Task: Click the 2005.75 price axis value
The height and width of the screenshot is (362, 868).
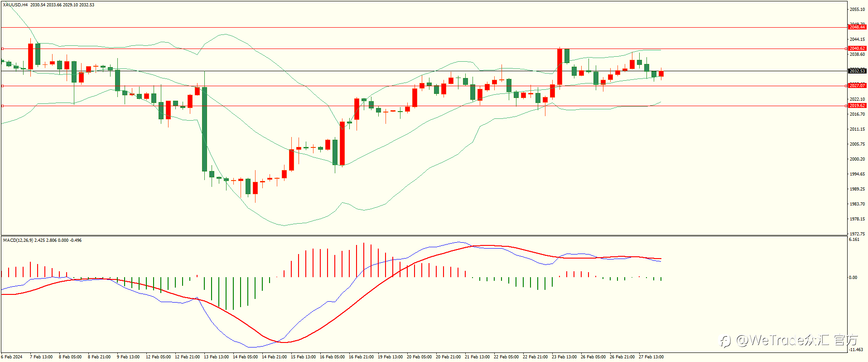Action: tap(857, 144)
